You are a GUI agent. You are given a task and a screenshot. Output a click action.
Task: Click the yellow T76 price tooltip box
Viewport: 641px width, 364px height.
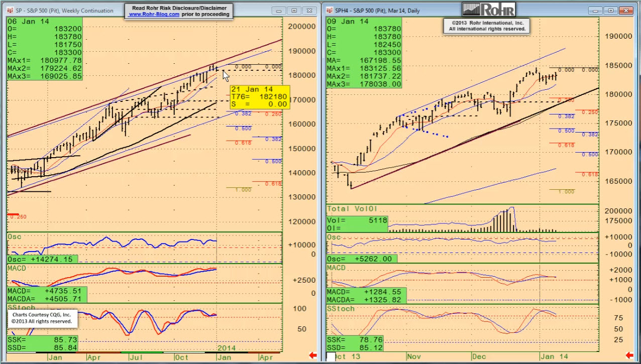[259, 96]
